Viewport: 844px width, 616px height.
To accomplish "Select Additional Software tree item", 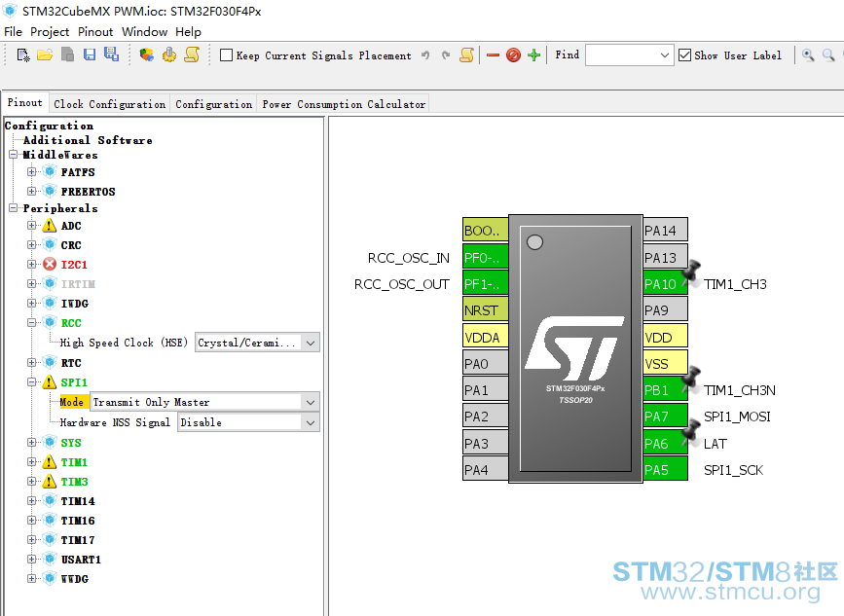I will pos(88,140).
